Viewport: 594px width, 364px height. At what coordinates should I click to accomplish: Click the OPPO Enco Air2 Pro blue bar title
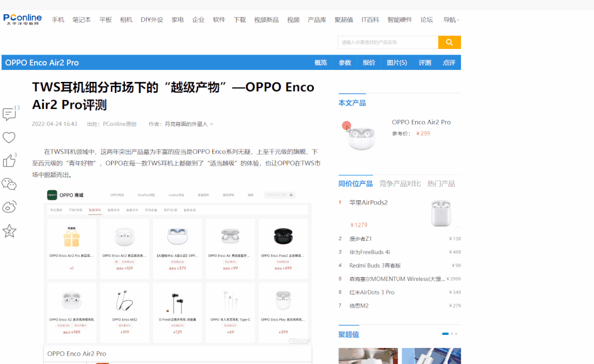tap(42, 63)
